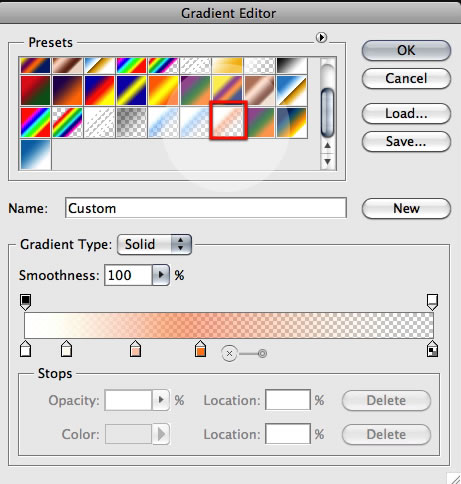Click the white opacity stop at right end

click(432, 302)
